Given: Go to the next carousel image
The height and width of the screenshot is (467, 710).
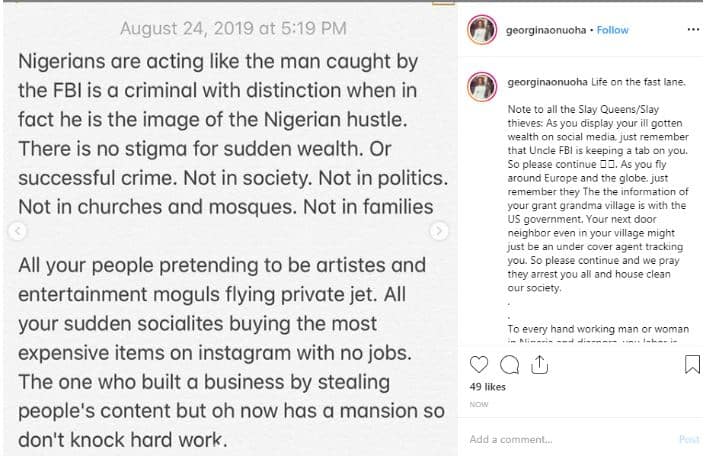Looking at the screenshot, I should 439,231.
